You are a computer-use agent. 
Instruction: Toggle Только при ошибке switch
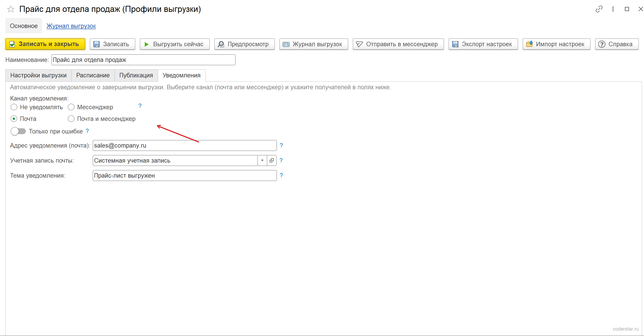[x=18, y=131]
